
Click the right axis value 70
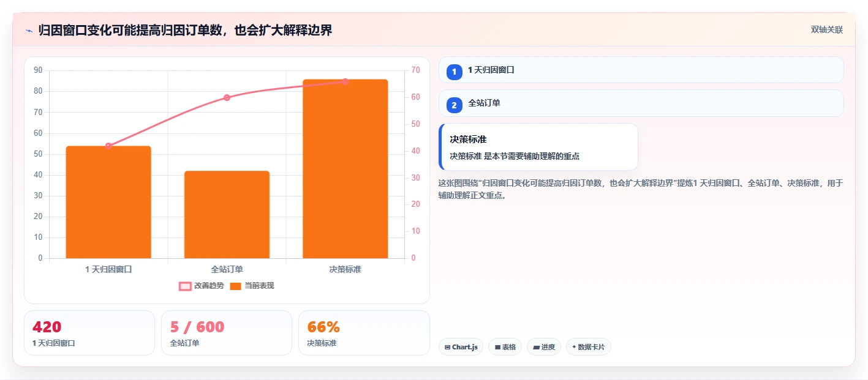tap(416, 70)
